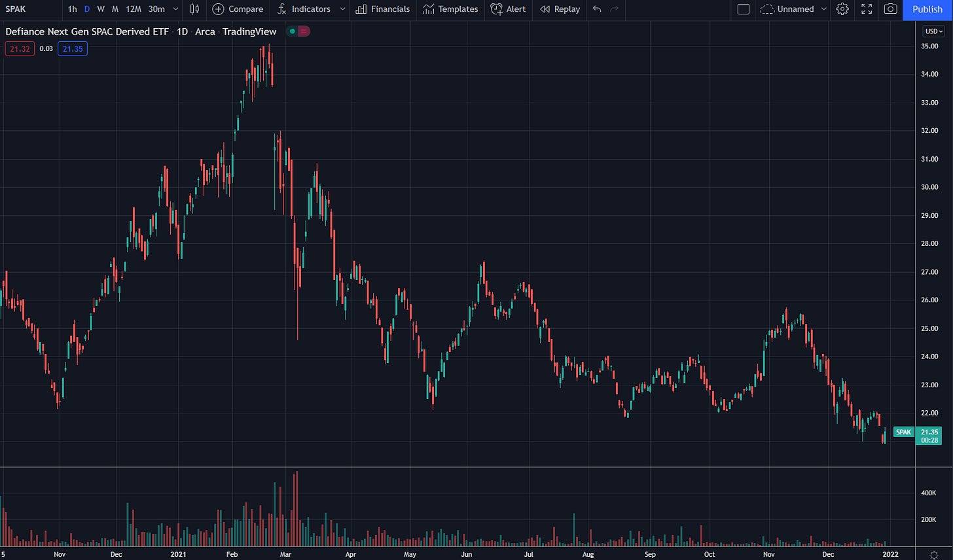The height and width of the screenshot is (560, 953).
Task: Select the 30m interval
Action: [x=156, y=9]
